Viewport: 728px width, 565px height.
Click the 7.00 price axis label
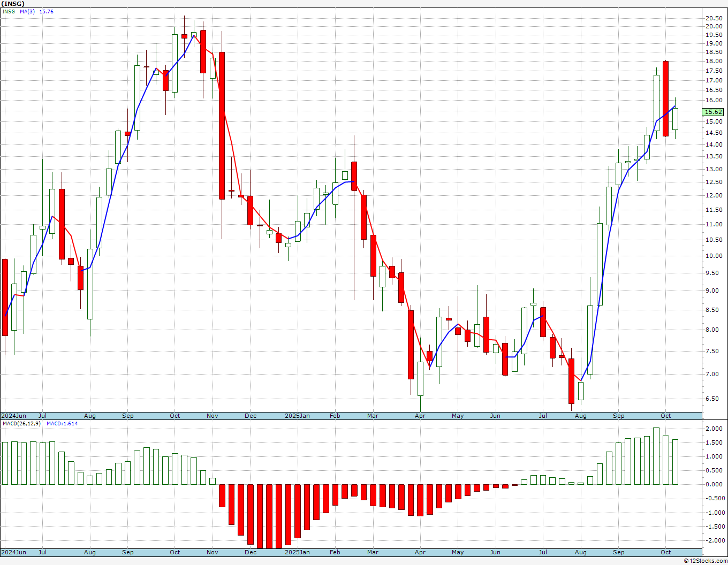(714, 374)
